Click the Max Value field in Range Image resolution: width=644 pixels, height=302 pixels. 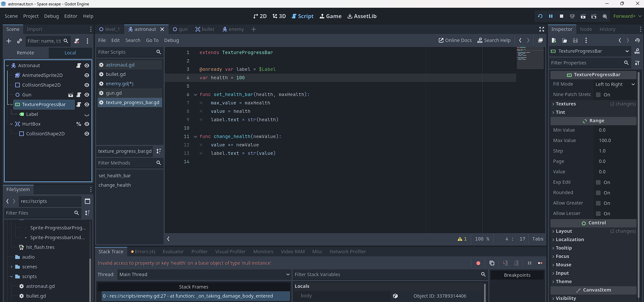pos(615,140)
